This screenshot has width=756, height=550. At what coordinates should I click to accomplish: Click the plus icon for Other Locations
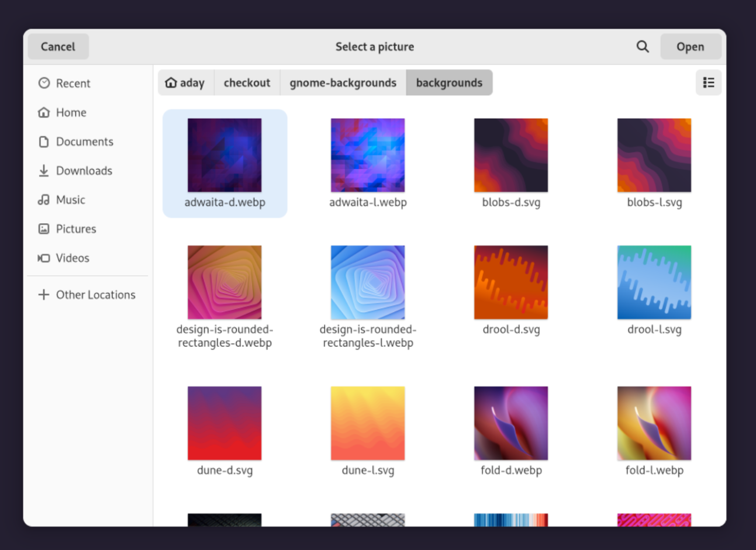(x=44, y=295)
